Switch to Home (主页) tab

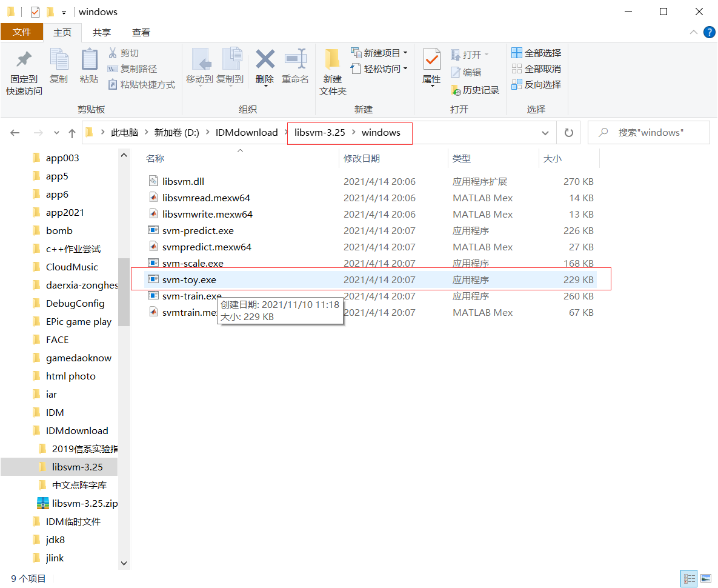point(62,33)
